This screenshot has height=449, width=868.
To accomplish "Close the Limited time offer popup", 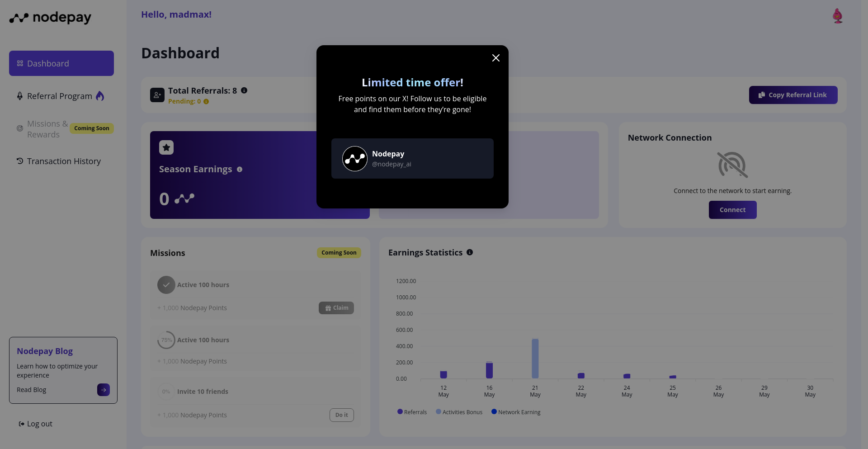I will tap(496, 58).
